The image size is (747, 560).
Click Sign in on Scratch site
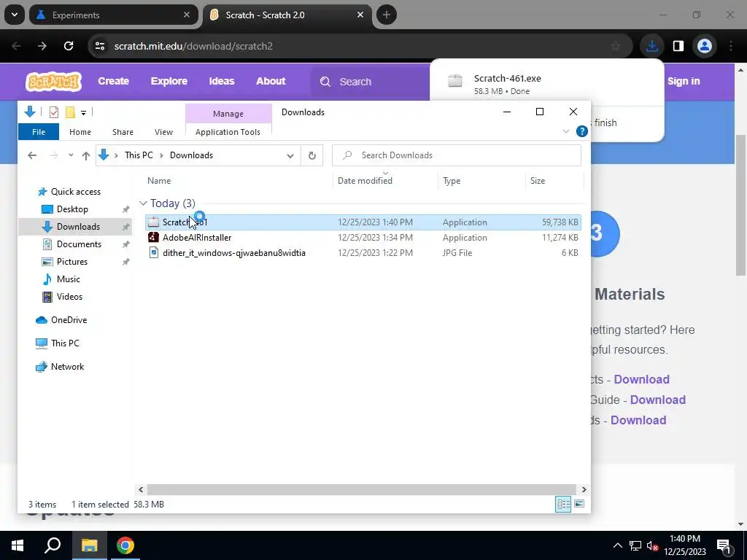[683, 82]
